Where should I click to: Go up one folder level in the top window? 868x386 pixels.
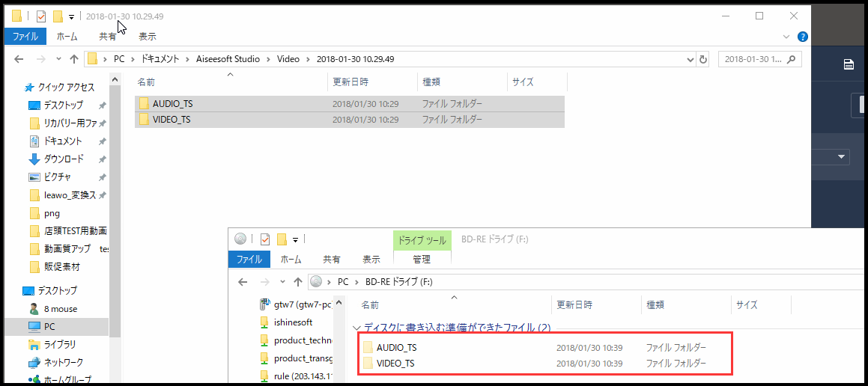click(x=74, y=59)
